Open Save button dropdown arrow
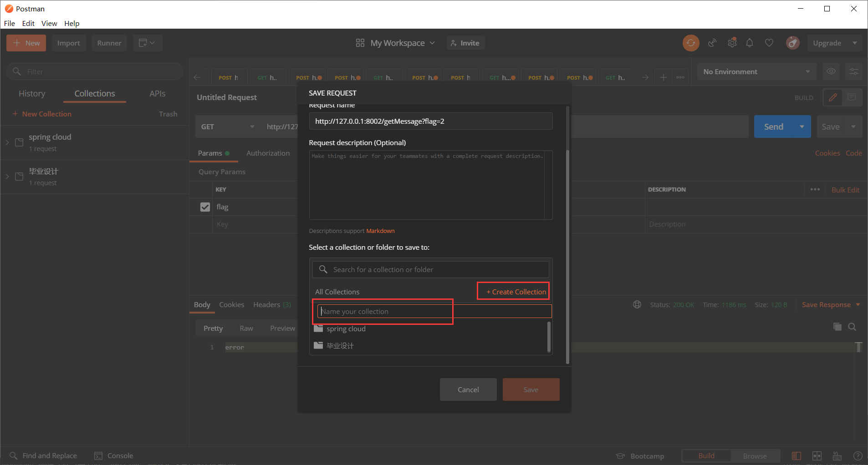This screenshot has width=868, height=465. [853, 127]
